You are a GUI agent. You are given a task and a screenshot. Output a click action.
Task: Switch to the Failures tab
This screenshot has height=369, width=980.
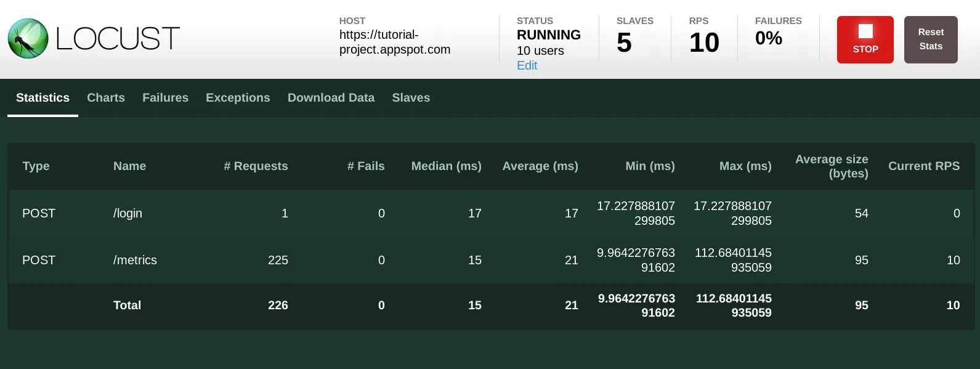point(165,98)
